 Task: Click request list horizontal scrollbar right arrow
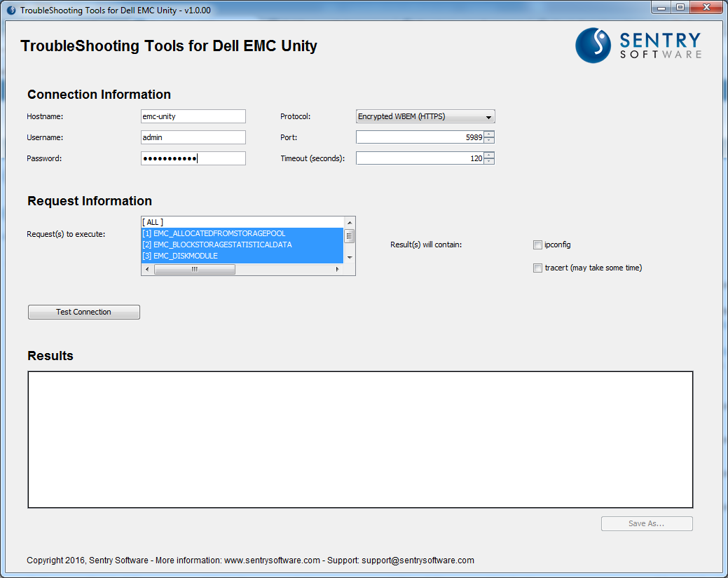tap(338, 270)
